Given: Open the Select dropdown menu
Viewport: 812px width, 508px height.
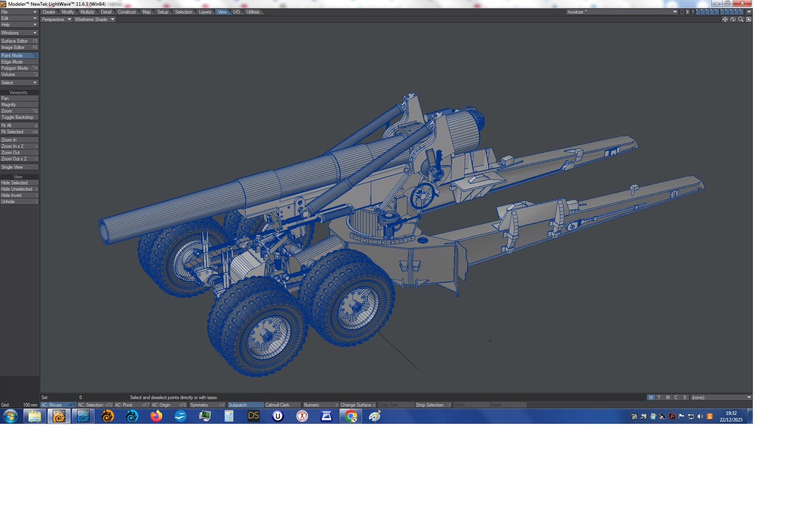Looking at the screenshot, I should coord(19,83).
